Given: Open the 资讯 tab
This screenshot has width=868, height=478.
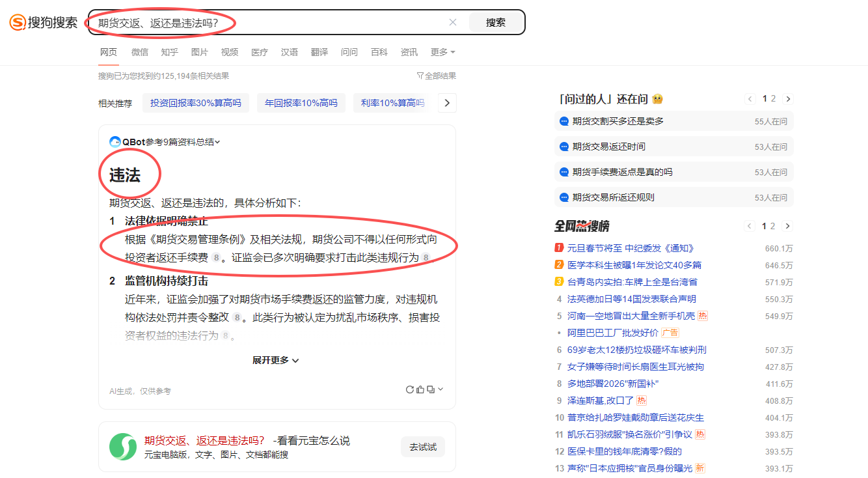Looking at the screenshot, I should [x=409, y=52].
